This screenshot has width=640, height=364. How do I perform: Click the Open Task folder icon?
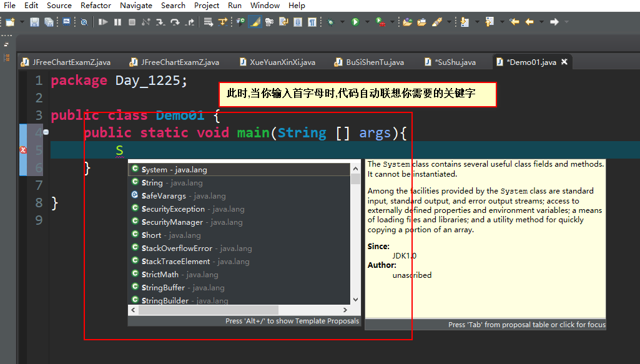[x=421, y=22]
